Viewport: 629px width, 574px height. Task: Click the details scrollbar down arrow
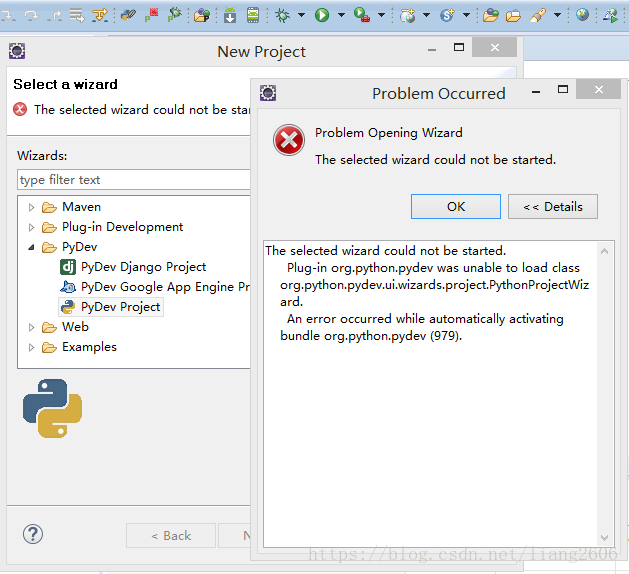(x=605, y=537)
